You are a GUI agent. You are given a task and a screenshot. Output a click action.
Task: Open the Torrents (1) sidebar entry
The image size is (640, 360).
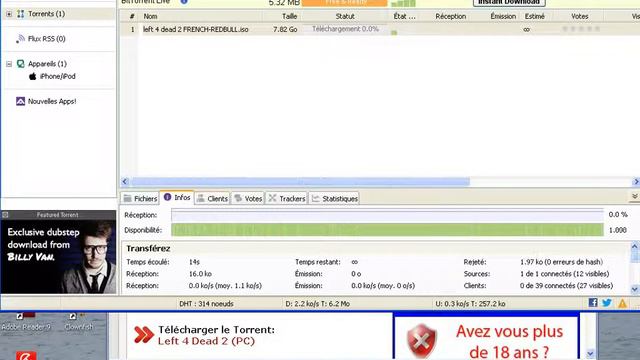pos(46,14)
